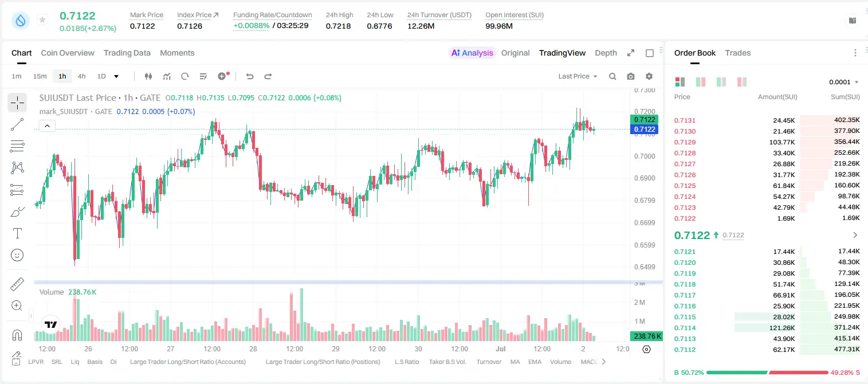868x384 pixels.
Task: Show only sell orders in order book
Action: point(742,82)
